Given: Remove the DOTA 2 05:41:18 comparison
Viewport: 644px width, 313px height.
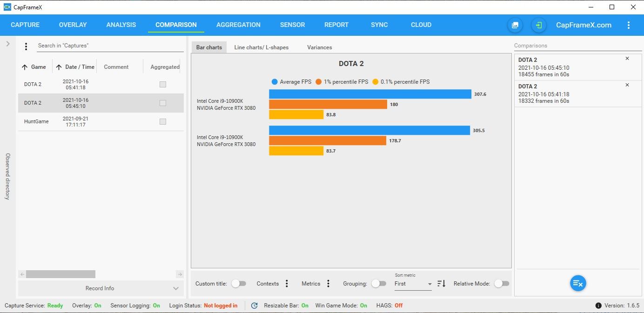Looking at the screenshot, I should (x=627, y=85).
